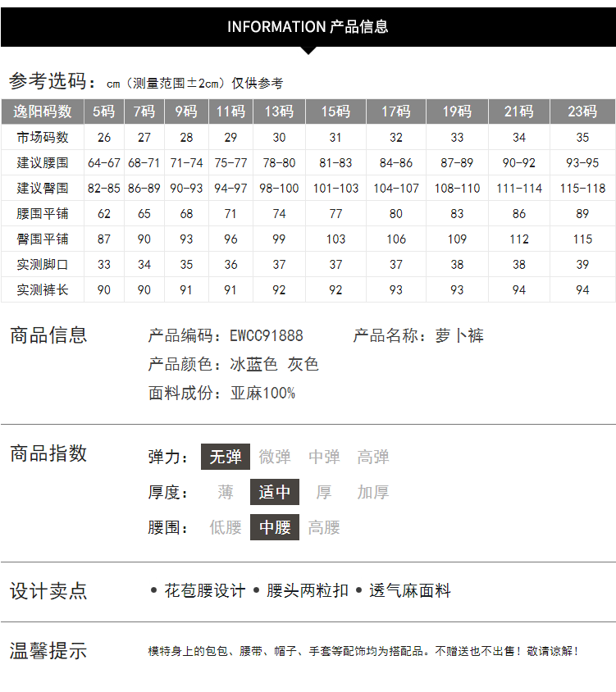Select the 薄 thickness option
Screen dimensions: 616x692
(x=226, y=492)
